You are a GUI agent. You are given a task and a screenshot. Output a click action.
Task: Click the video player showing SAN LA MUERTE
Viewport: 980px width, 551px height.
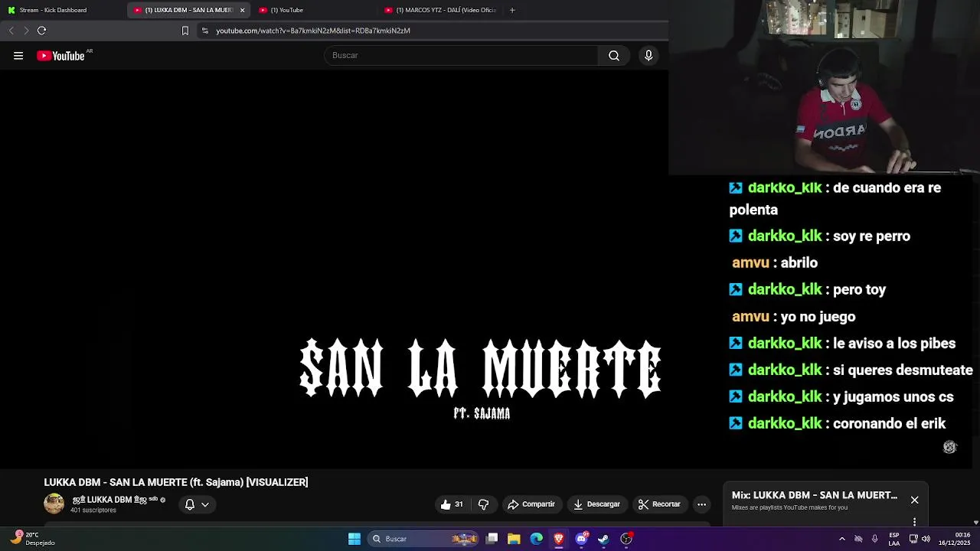coord(334,268)
